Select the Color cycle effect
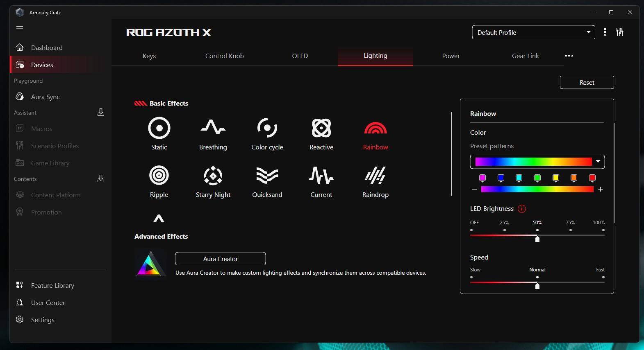 [x=267, y=128]
